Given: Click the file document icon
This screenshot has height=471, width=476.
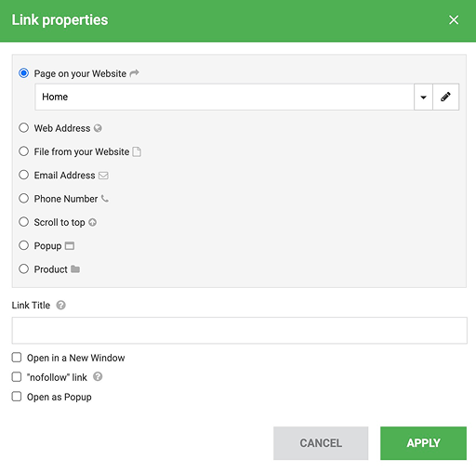Looking at the screenshot, I should tap(137, 151).
